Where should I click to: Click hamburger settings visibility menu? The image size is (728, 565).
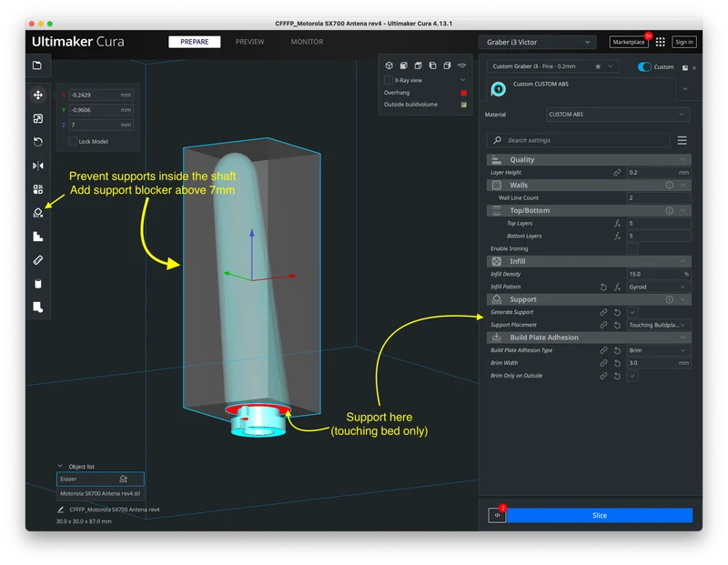[x=682, y=140]
